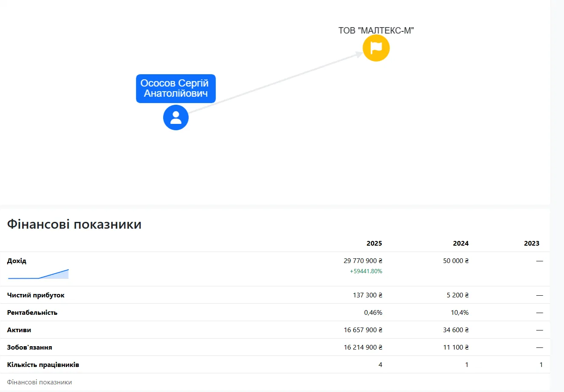Viewport: 564px width, 392px height.
Task: Click the 2025 employee count 4
Action: tap(380, 365)
